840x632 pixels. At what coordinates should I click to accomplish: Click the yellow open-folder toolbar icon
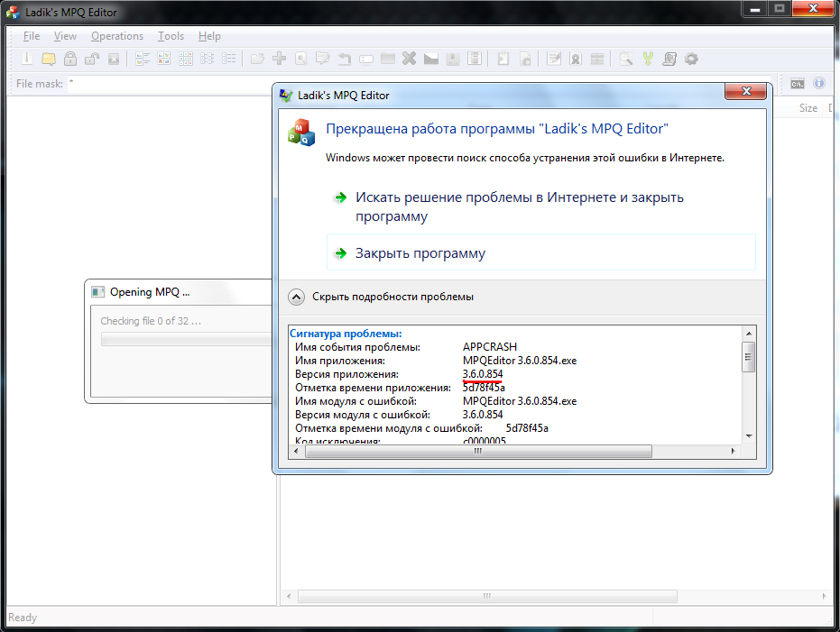coord(49,59)
